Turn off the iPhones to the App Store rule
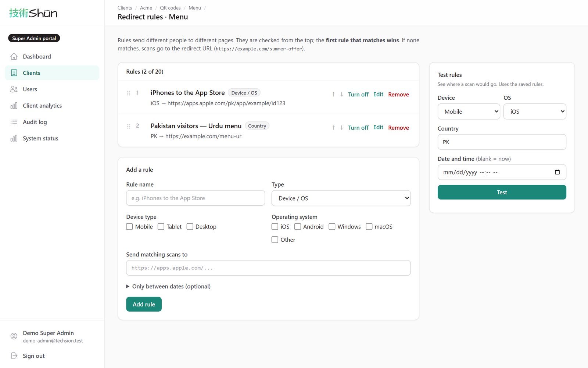Viewport: 588px width, 368px height. coord(358,95)
